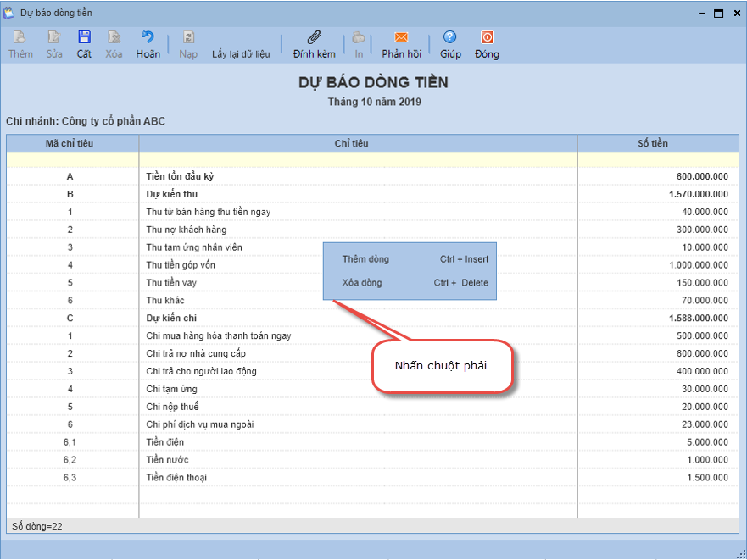Click the 600.000.000 amount cell
747x560 pixels.
(x=702, y=176)
